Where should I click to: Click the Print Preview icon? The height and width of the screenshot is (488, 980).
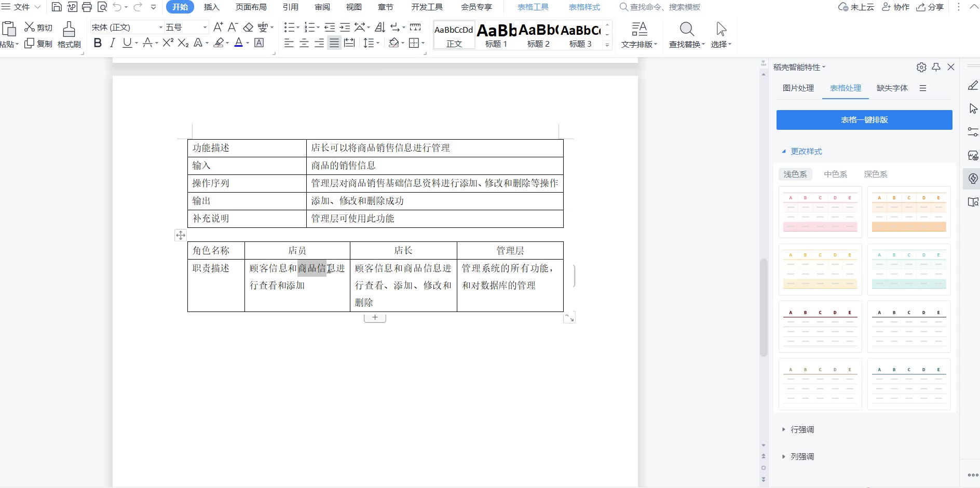tap(102, 7)
